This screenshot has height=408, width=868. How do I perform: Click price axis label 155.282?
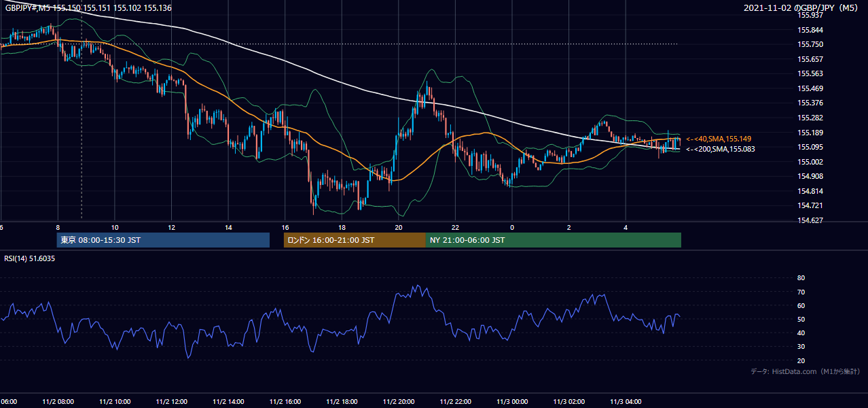[x=810, y=118]
